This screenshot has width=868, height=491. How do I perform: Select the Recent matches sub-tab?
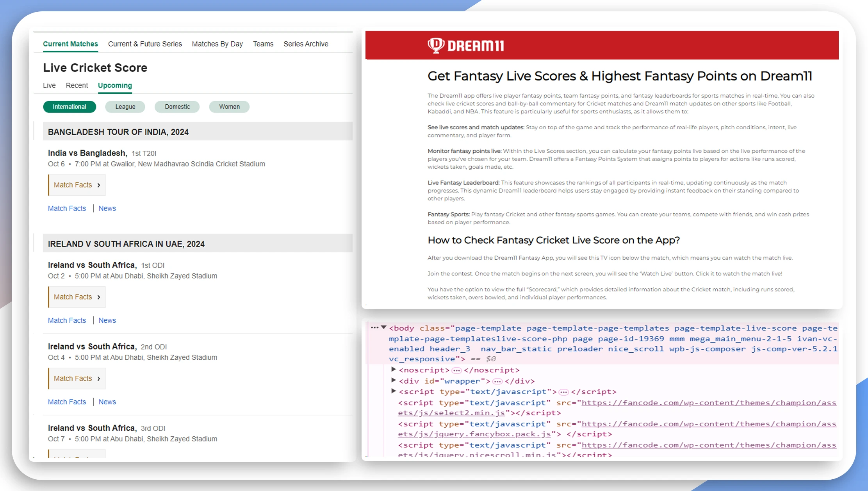tap(77, 85)
